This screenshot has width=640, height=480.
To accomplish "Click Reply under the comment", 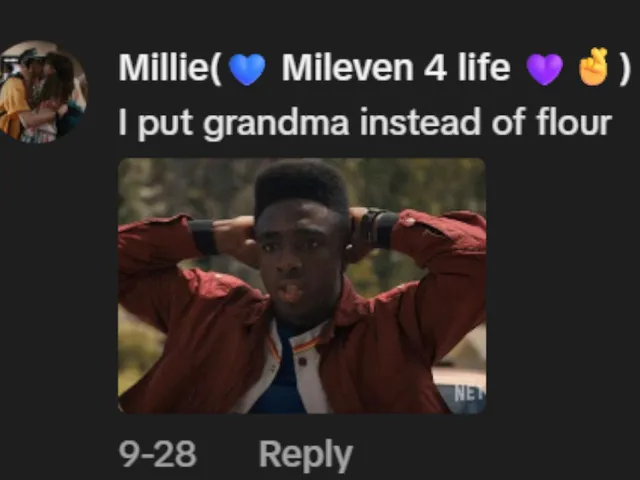I will [306, 455].
